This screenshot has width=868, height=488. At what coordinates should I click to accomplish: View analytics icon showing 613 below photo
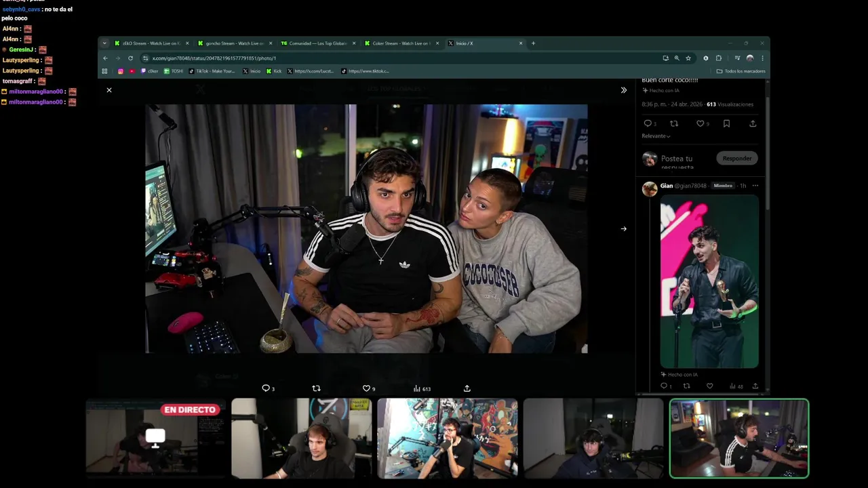click(422, 388)
